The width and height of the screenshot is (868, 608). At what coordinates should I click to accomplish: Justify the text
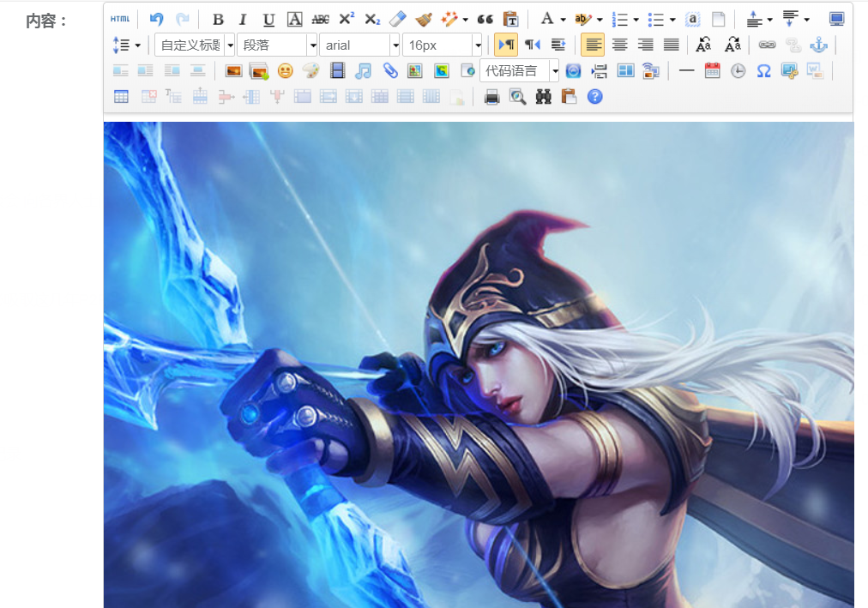point(672,45)
